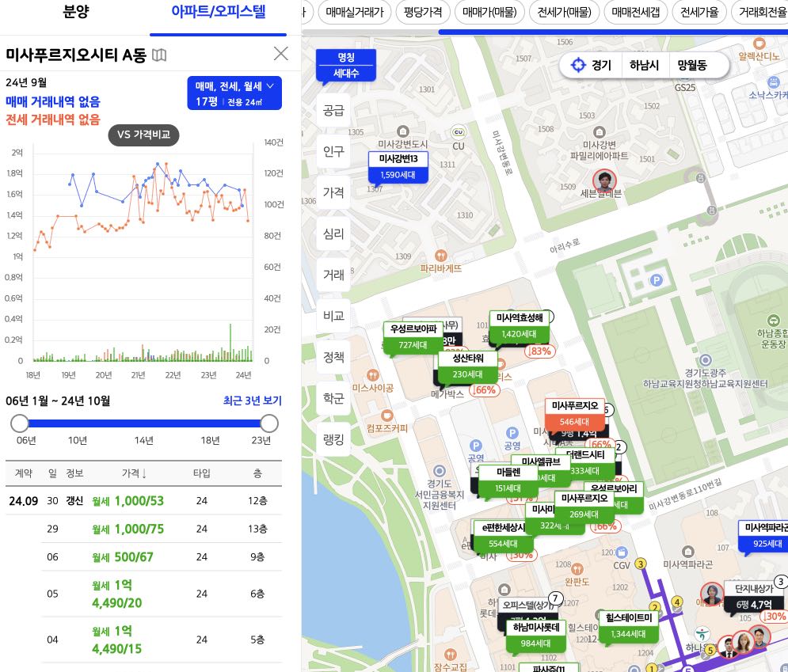Image resolution: width=788 pixels, height=672 pixels.
Task: Click the 월세 1,000/53 transaction row
Action: click(143, 501)
